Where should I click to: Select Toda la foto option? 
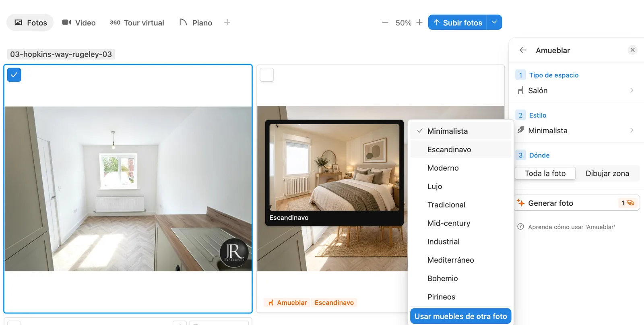(x=545, y=173)
